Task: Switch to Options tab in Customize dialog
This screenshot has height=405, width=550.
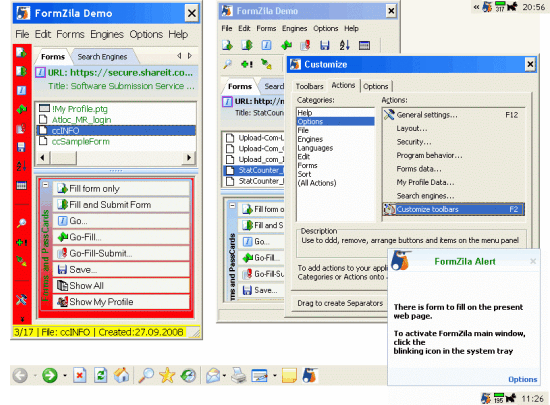Action: click(376, 86)
